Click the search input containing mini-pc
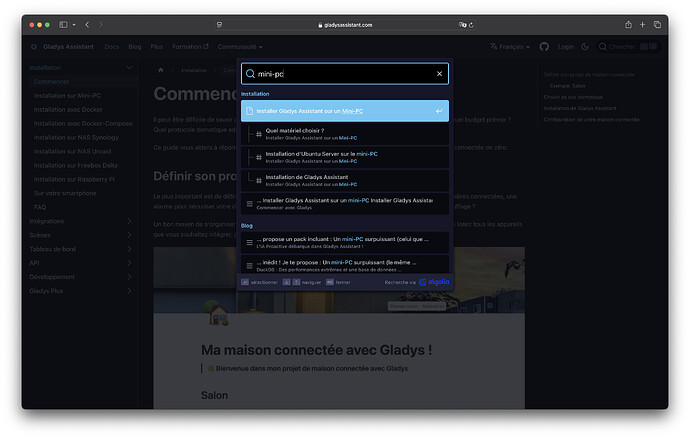The image size is (690, 438). click(x=345, y=74)
